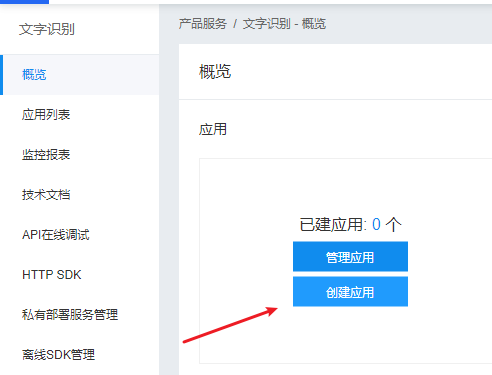The image size is (492, 375).
Task: Click the 创建应用 button
Action: 350,292
